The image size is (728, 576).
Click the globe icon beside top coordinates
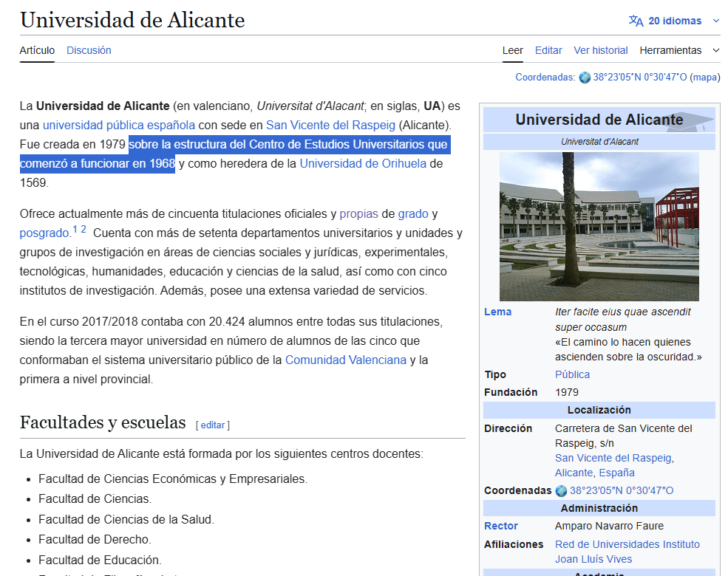coord(585,78)
